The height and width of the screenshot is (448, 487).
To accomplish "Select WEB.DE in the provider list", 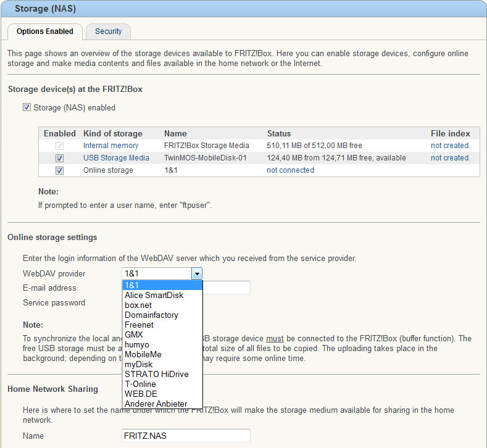I will [162, 394].
